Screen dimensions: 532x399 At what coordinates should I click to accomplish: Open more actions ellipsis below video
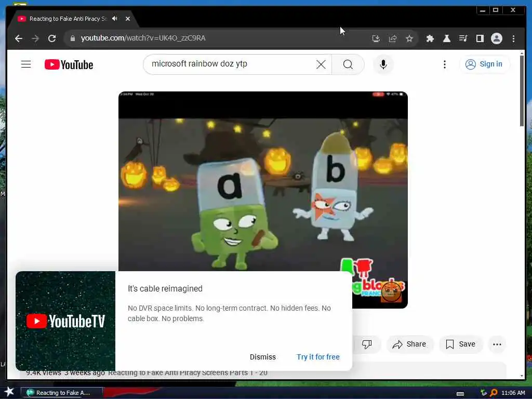[497, 344]
